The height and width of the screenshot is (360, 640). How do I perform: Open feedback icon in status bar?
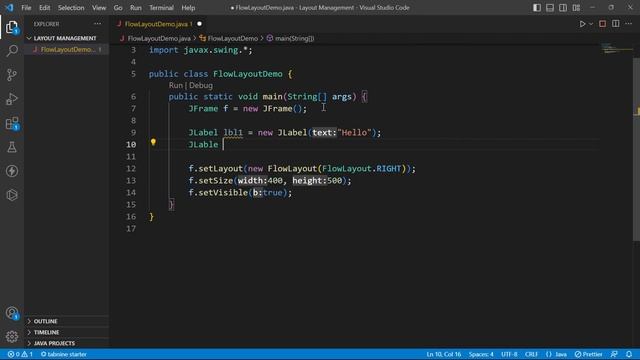point(614,354)
